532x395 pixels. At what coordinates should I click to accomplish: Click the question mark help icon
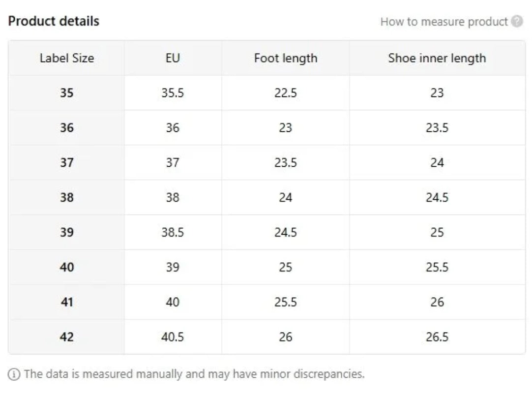[517, 22]
